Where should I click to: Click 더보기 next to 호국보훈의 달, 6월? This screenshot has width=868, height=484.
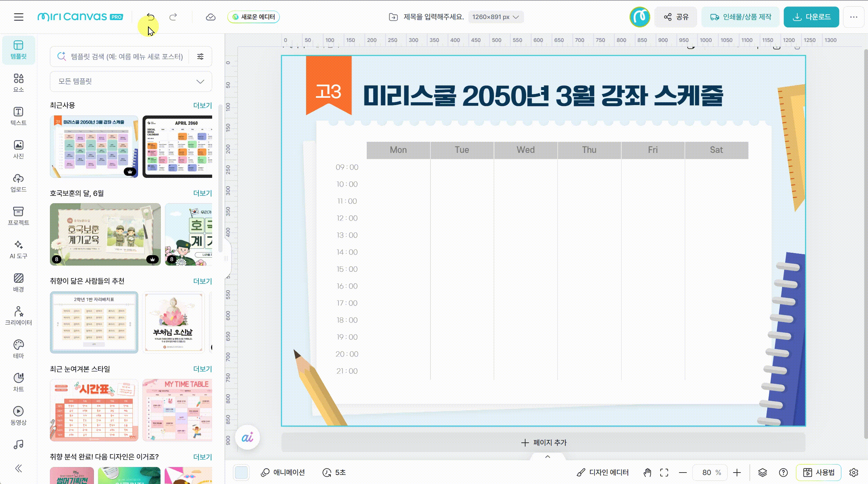coord(202,193)
